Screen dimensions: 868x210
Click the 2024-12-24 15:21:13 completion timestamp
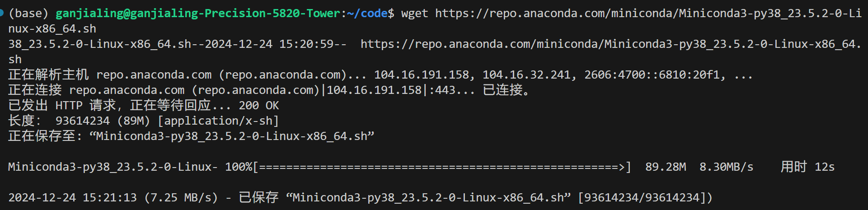click(72, 198)
